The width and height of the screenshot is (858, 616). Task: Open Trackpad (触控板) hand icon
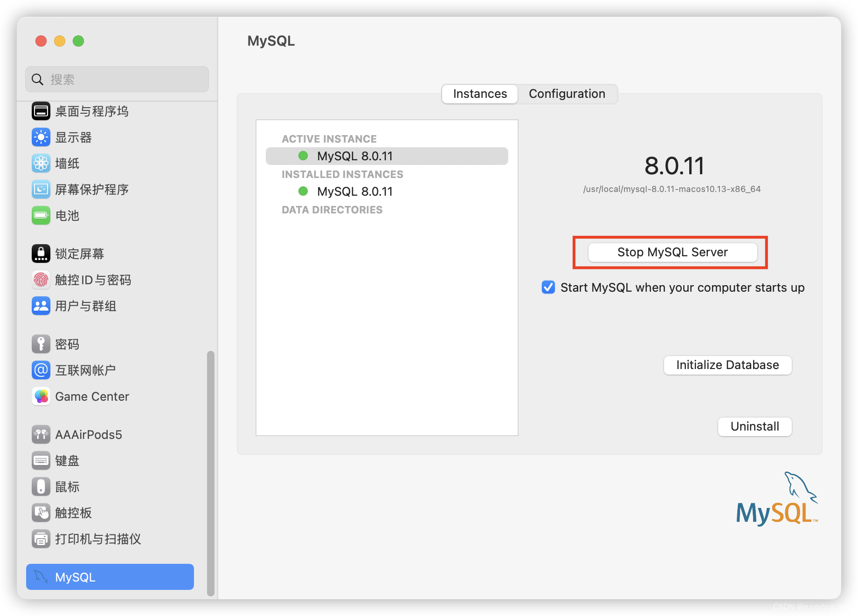coord(41,513)
